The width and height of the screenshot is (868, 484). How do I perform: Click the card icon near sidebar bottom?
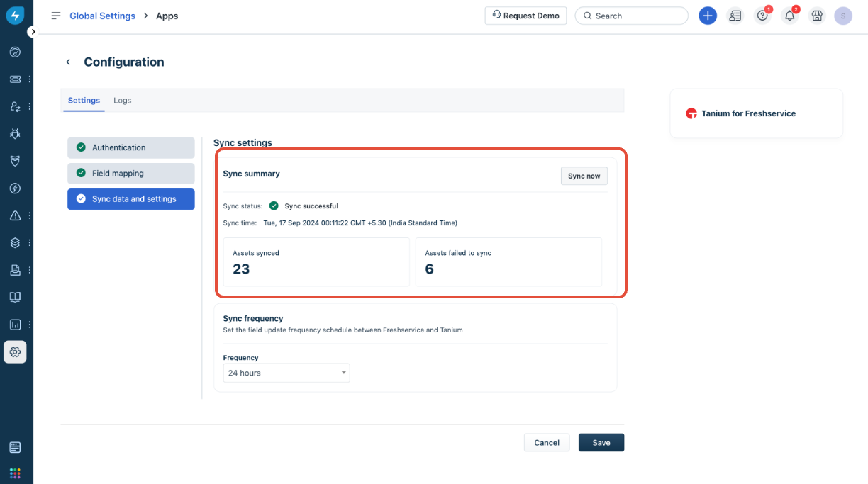pos(15,447)
